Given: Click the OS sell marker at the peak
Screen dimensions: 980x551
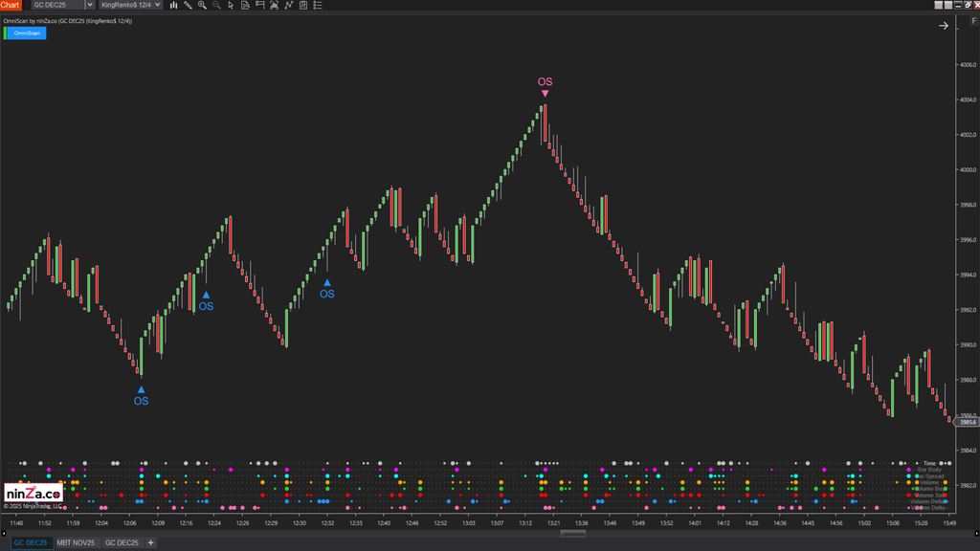Looking at the screenshot, I should 545,86.
